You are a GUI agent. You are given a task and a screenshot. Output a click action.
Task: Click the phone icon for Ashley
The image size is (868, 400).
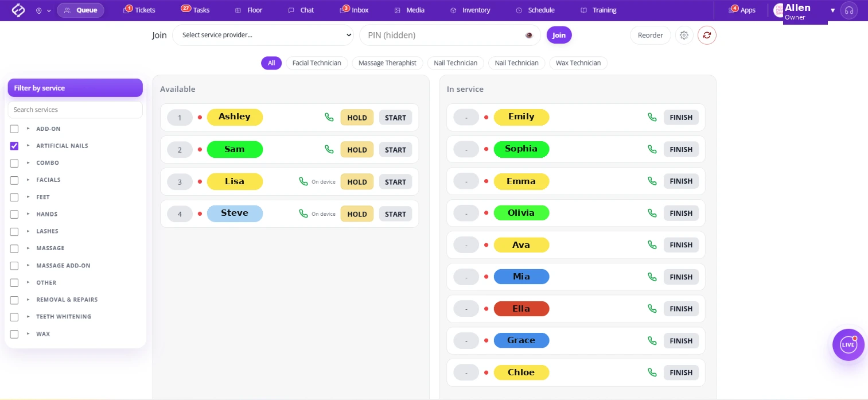click(x=329, y=117)
